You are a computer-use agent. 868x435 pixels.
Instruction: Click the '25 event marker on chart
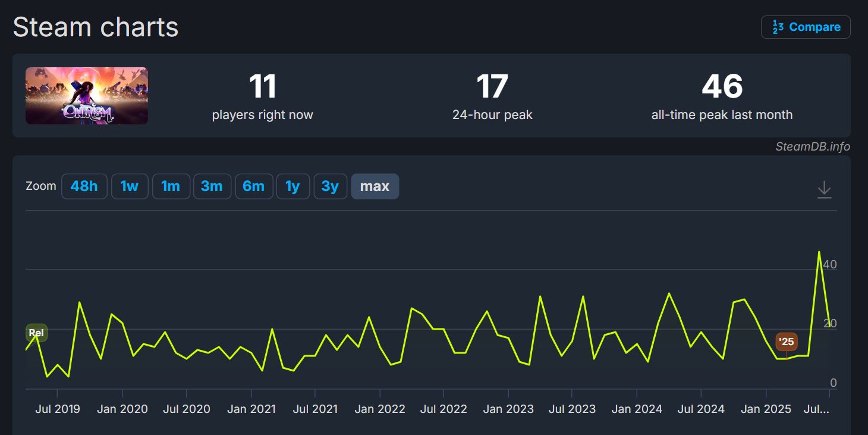tap(787, 342)
